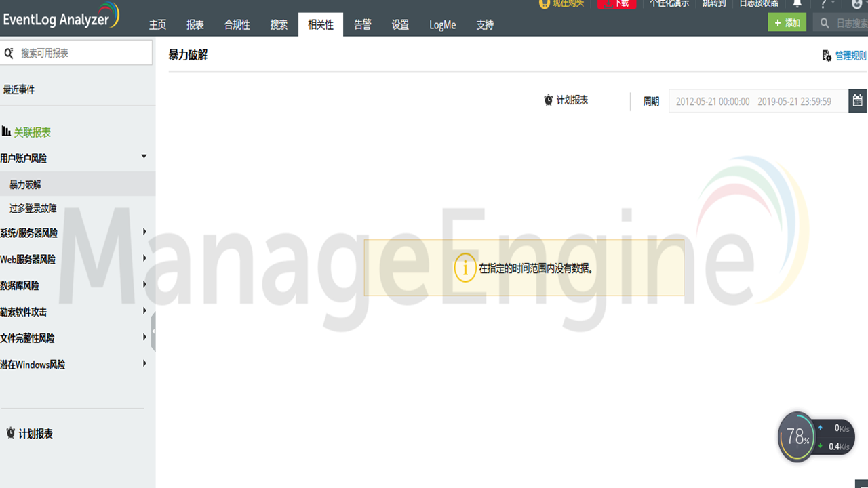This screenshot has height=488, width=868.
Task: Click the search magnifier in 日志搜索 box
Action: pos(824,22)
